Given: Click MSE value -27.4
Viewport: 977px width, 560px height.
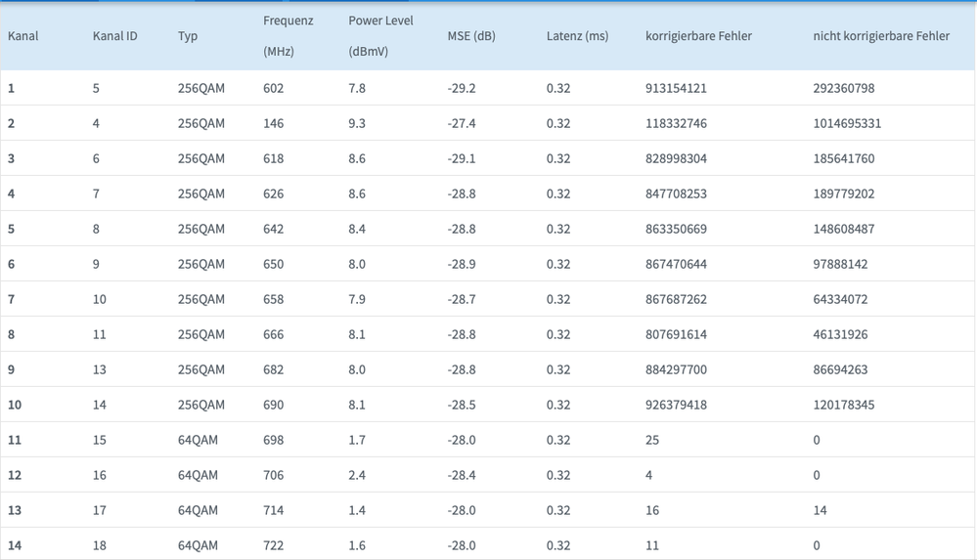Looking at the screenshot, I should tap(461, 123).
